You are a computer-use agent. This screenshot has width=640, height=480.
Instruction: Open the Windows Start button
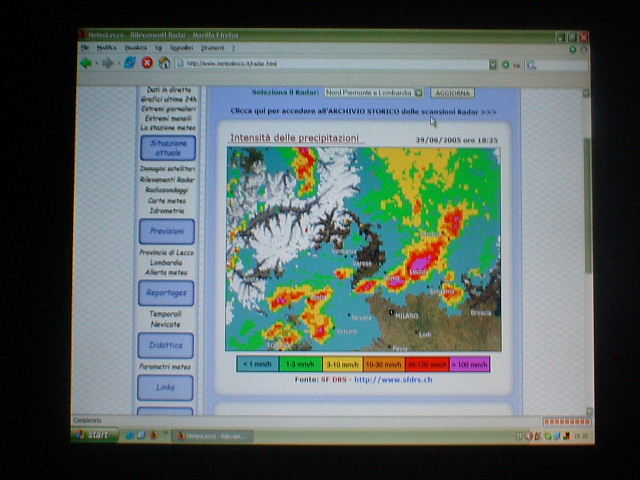click(x=95, y=435)
